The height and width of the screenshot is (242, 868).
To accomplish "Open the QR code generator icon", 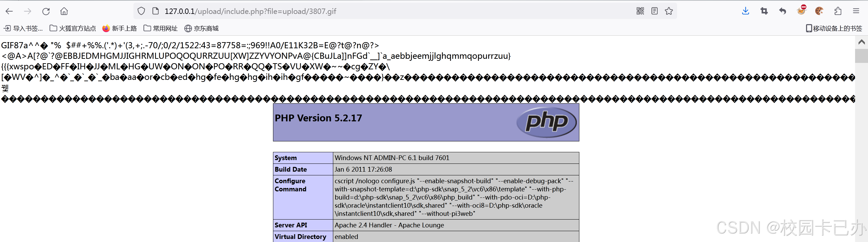I will pyautogui.click(x=640, y=11).
